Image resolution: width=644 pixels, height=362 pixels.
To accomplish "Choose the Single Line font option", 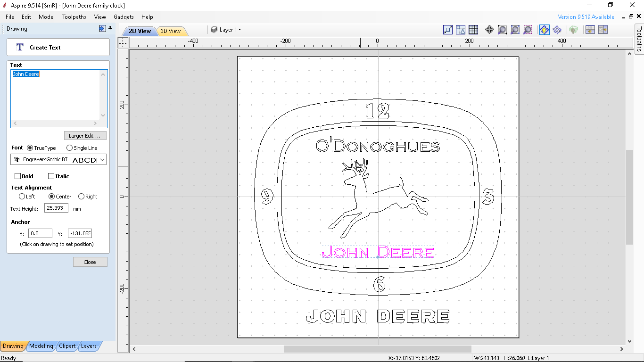I will pyautogui.click(x=70, y=148).
